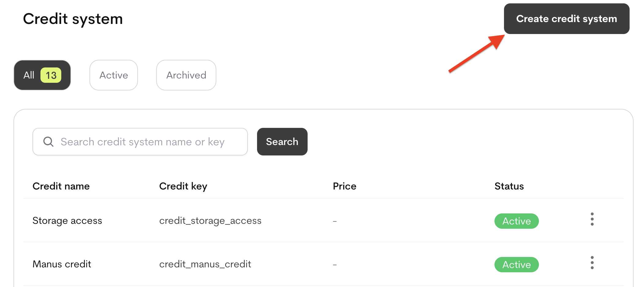Click the Create credit system button
Image resolution: width=644 pixels, height=287 pixels.
click(566, 19)
